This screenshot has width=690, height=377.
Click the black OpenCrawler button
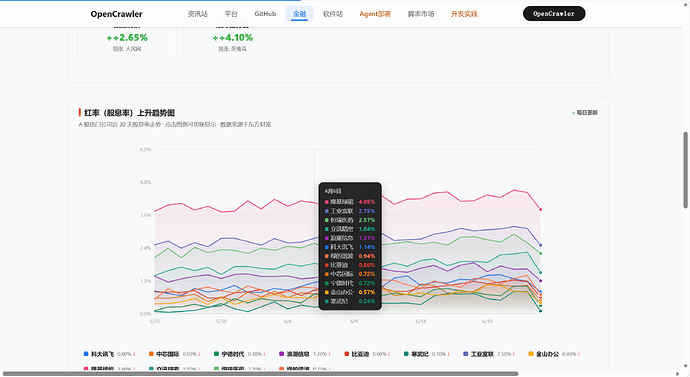(554, 14)
